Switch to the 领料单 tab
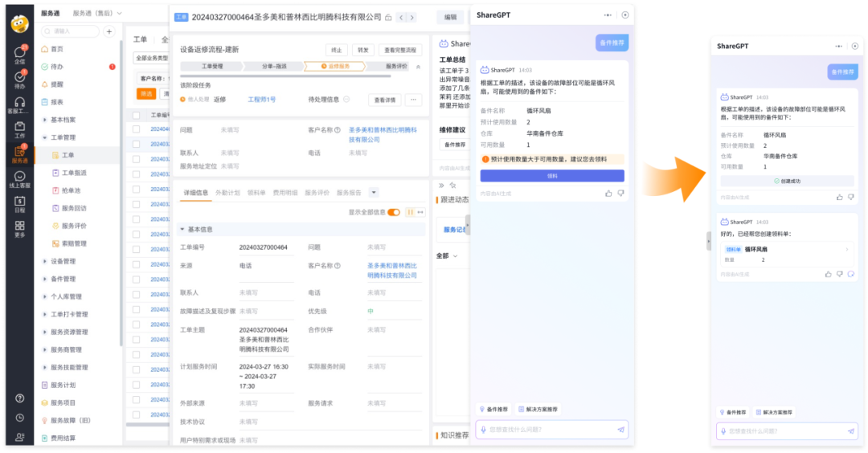This screenshot has height=453, width=868. pyautogui.click(x=256, y=193)
